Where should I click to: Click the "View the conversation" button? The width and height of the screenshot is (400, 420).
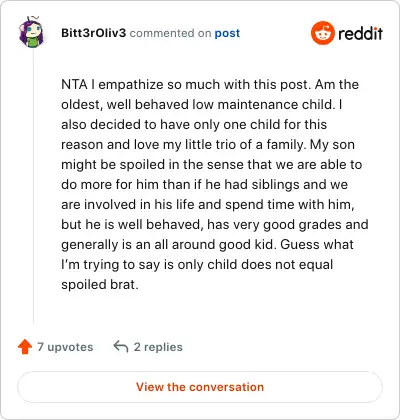coord(200,387)
